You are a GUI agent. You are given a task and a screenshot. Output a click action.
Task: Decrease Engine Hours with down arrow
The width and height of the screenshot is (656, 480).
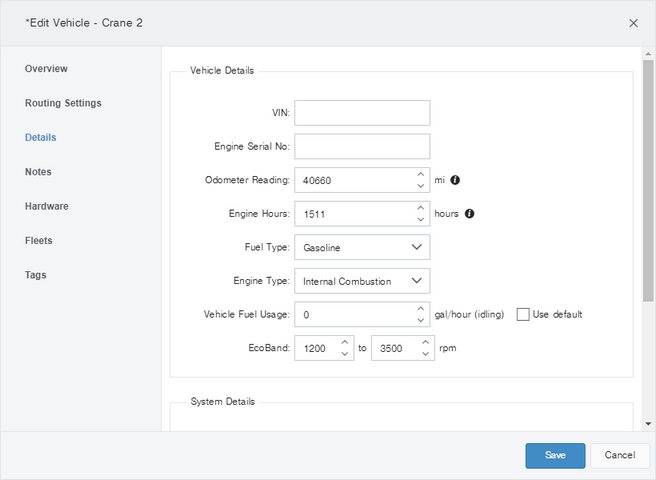[x=421, y=219]
